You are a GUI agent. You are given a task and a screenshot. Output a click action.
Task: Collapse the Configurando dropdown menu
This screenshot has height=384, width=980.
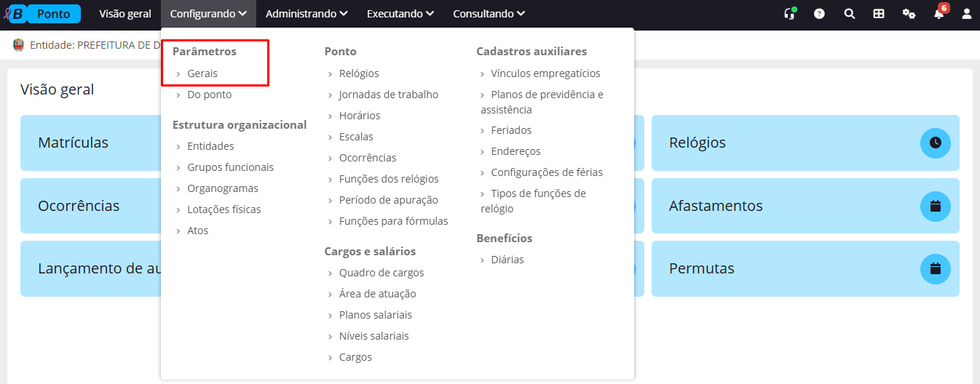(208, 14)
